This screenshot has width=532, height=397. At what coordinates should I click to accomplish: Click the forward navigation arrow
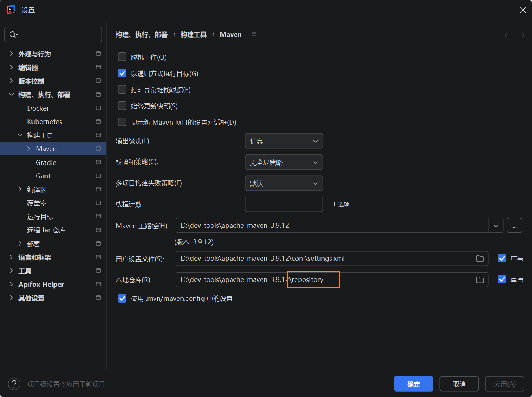521,35
